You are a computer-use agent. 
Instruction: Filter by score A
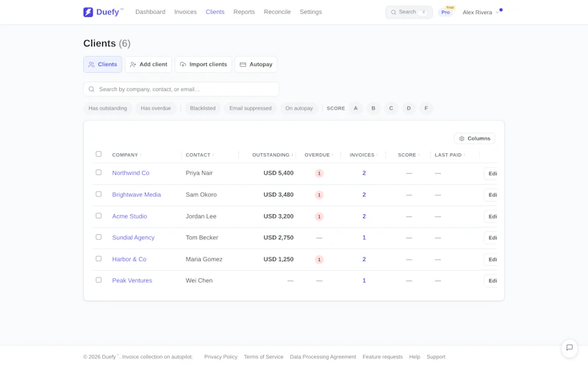tap(356, 108)
